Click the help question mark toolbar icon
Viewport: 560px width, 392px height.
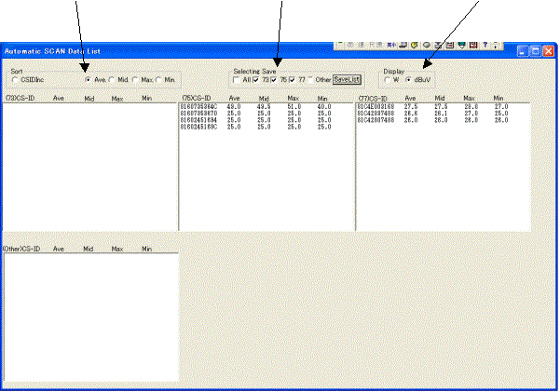click(x=486, y=44)
